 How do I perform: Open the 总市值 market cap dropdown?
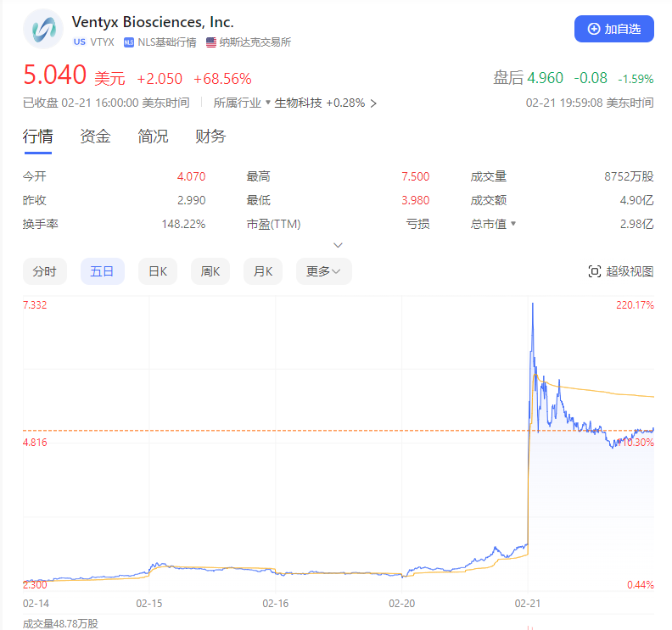[493, 224]
